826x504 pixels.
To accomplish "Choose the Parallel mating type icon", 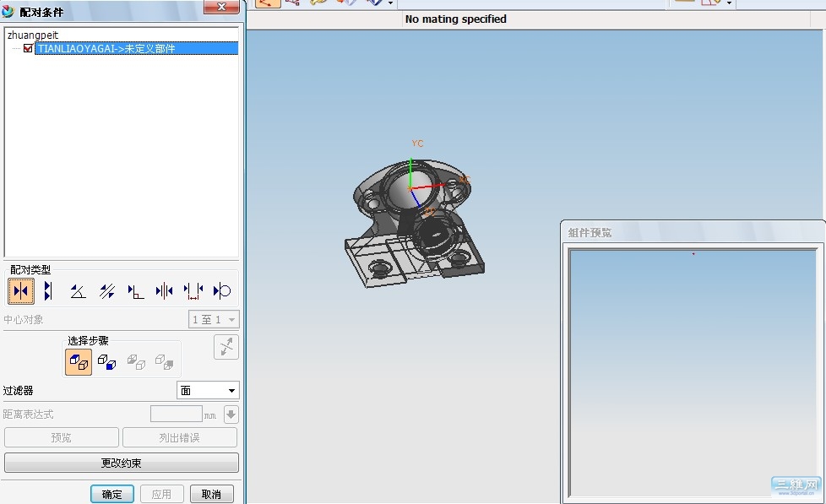I will [x=107, y=290].
